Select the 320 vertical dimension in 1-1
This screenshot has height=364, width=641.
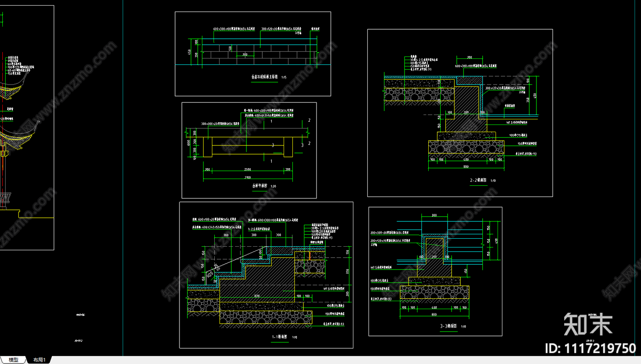(347, 271)
